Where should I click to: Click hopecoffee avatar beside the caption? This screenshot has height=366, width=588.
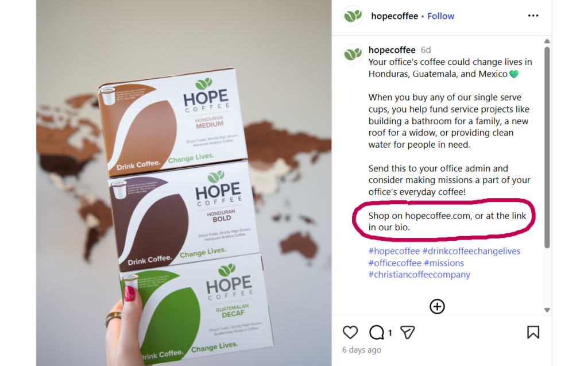pos(353,54)
